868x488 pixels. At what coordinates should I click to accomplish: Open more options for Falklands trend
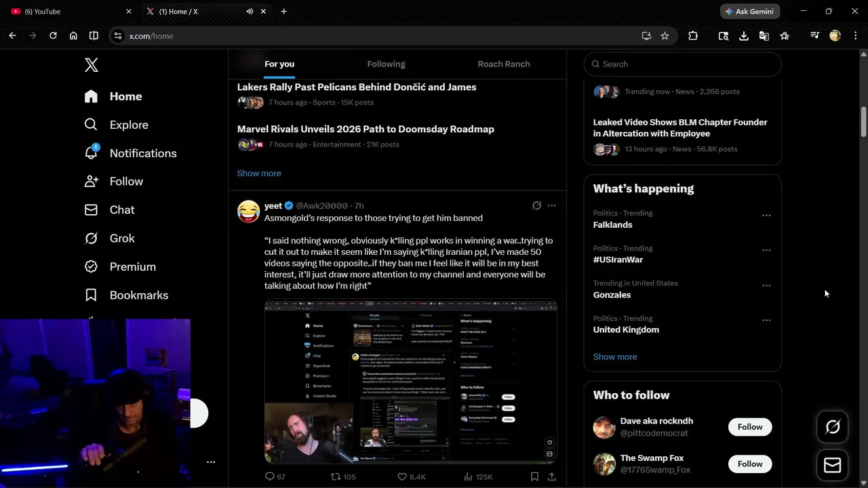pyautogui.click(x=766, y=216)
